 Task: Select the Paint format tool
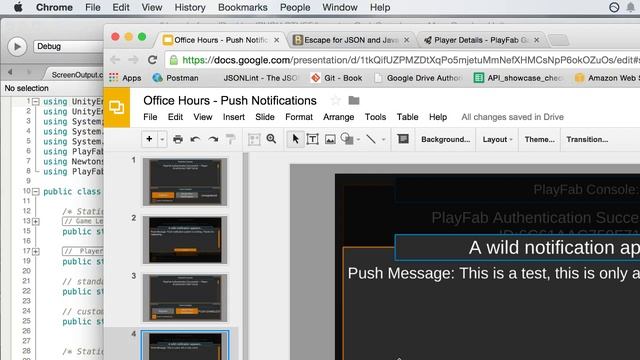coord(231,139)
